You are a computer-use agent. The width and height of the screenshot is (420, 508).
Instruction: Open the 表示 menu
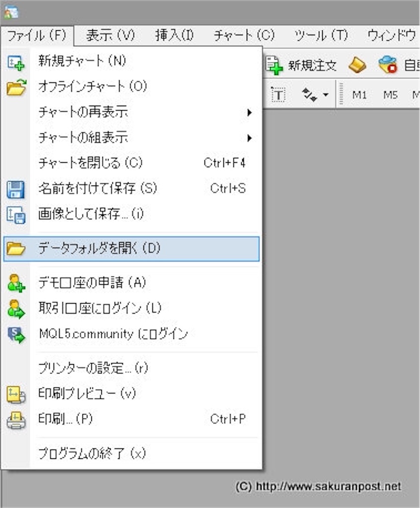104,35
